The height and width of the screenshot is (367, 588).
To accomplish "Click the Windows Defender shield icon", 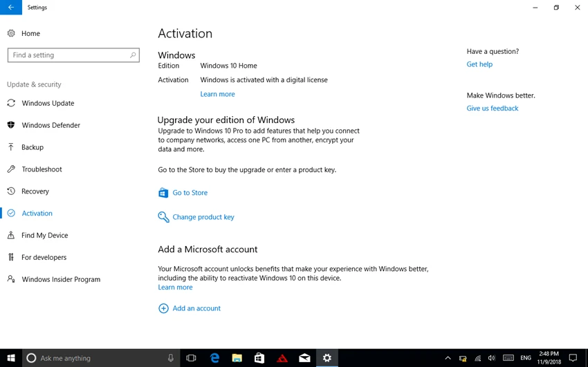I will pyautogui.click(x=11, y=125).
